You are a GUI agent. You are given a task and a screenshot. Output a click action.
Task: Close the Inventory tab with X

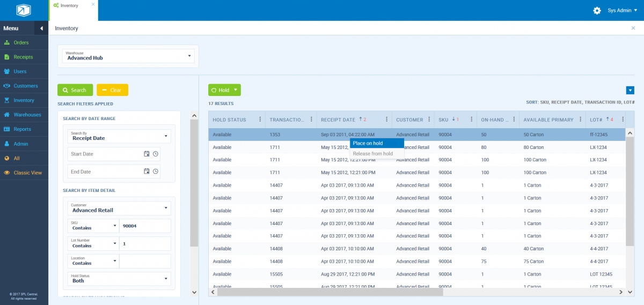coord(93,4)
